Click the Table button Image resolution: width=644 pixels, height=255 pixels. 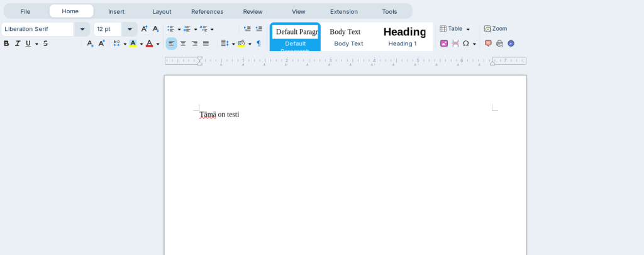pos(451,29)
